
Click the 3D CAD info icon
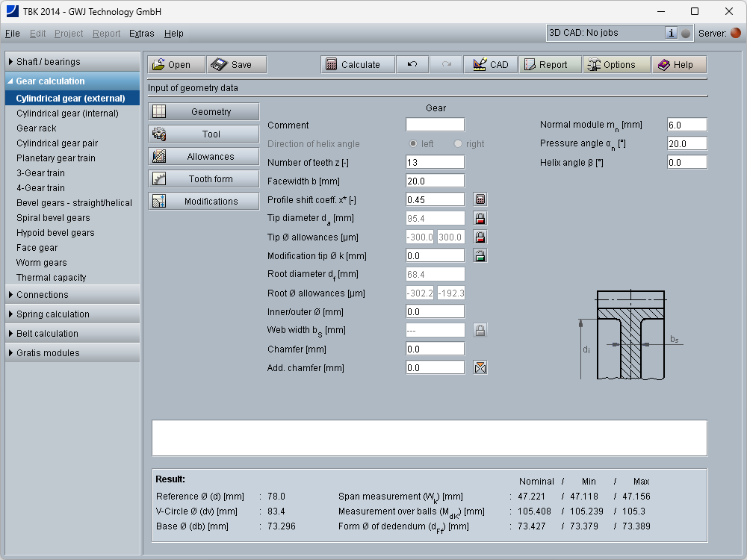pos(672,33)
